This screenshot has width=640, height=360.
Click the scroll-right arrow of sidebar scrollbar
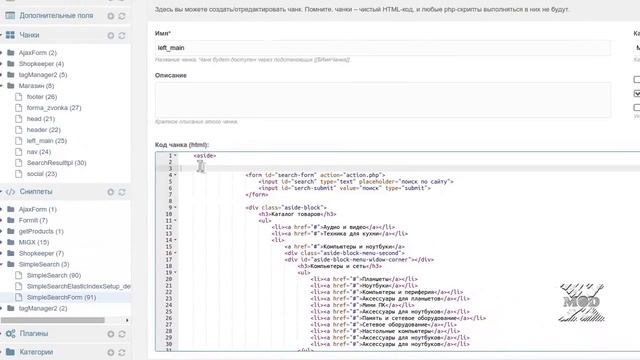[x=127, y=320]
